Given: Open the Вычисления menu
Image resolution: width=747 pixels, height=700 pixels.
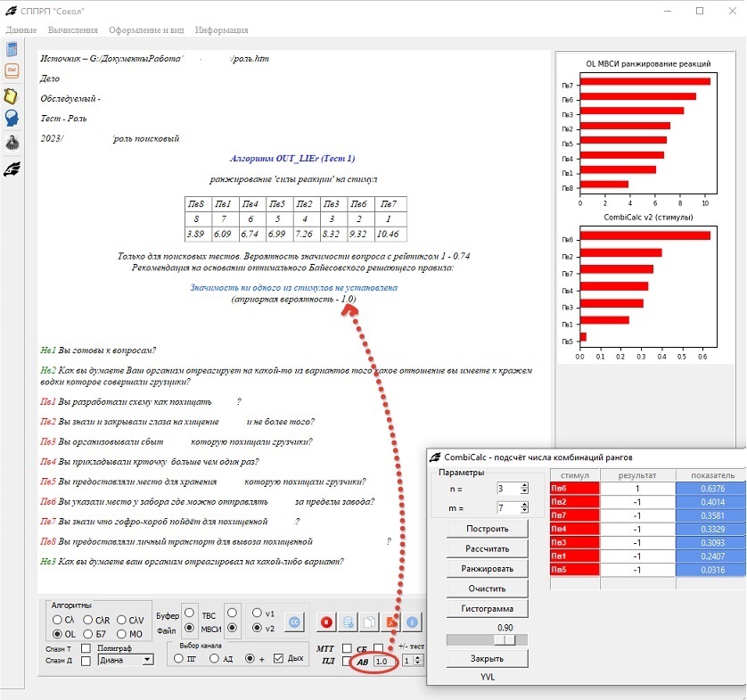Looking at the screenshot, I should click(x=72, y=29).
